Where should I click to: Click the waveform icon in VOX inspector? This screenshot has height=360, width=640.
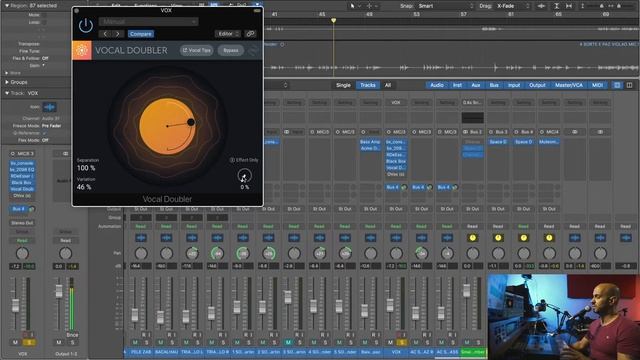pyautogui.click(x=49, y=107)
